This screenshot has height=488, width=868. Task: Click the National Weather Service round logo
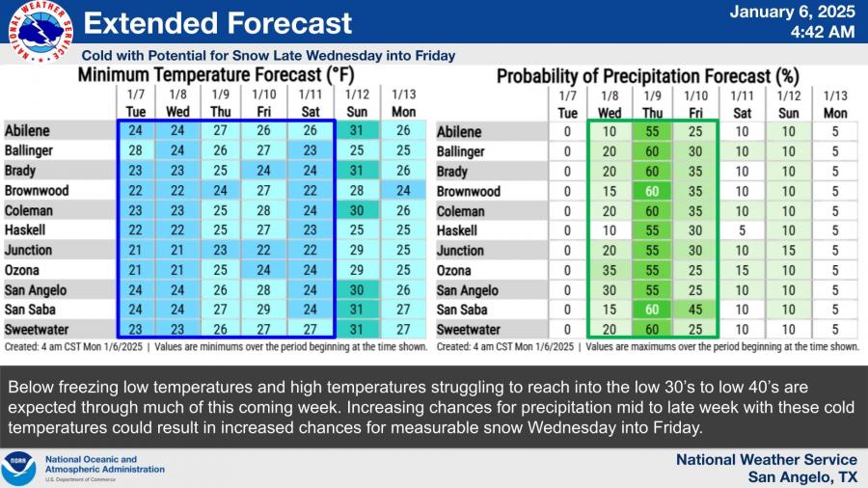point(36,32)
